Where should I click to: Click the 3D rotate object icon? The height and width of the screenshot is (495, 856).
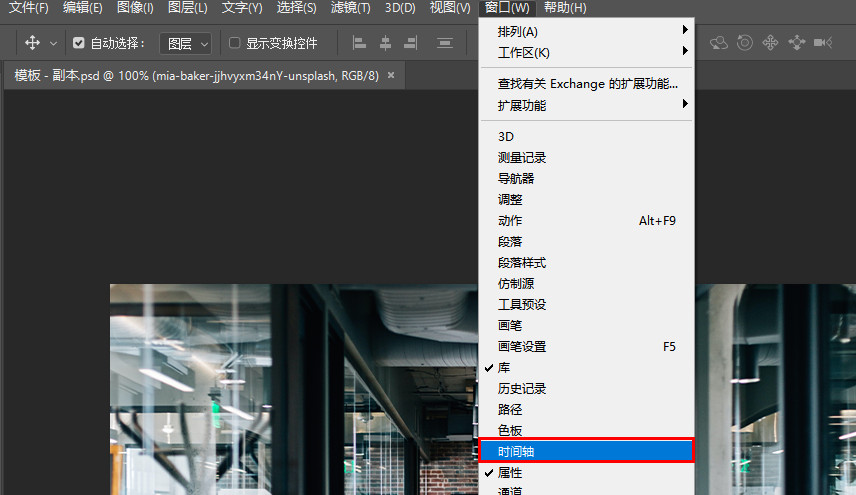pyautogui.click(x=718, y=43)
